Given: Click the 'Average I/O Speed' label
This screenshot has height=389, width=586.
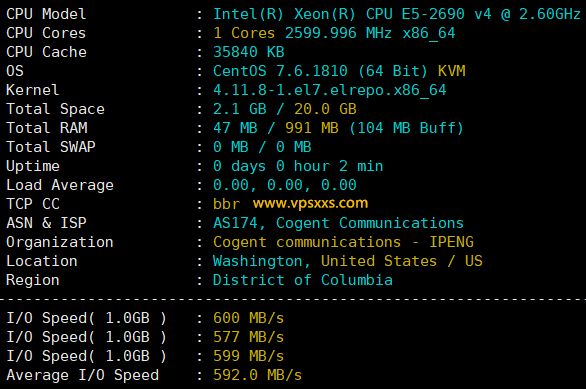Looking at the screenshot, I should coord(83,375).
